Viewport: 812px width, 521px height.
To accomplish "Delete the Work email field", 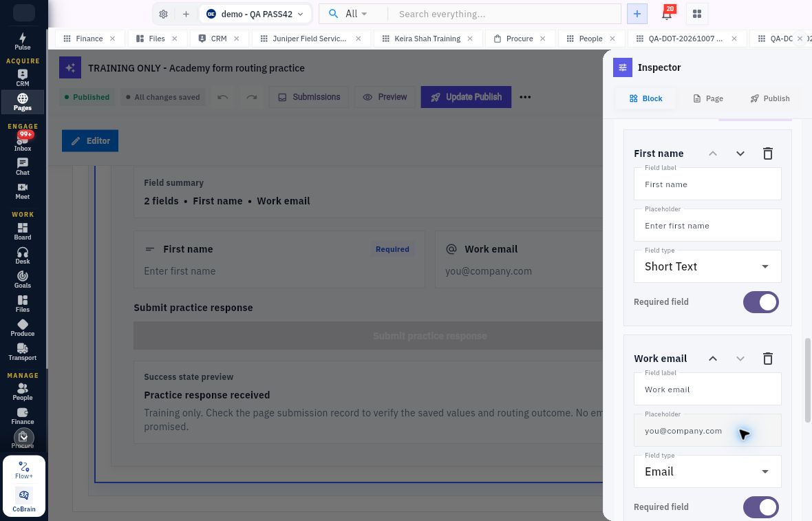I will pos(767,359).
